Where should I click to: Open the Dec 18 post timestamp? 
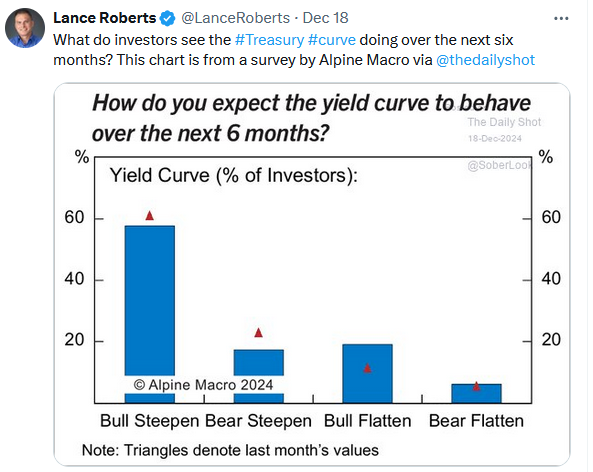325,18
